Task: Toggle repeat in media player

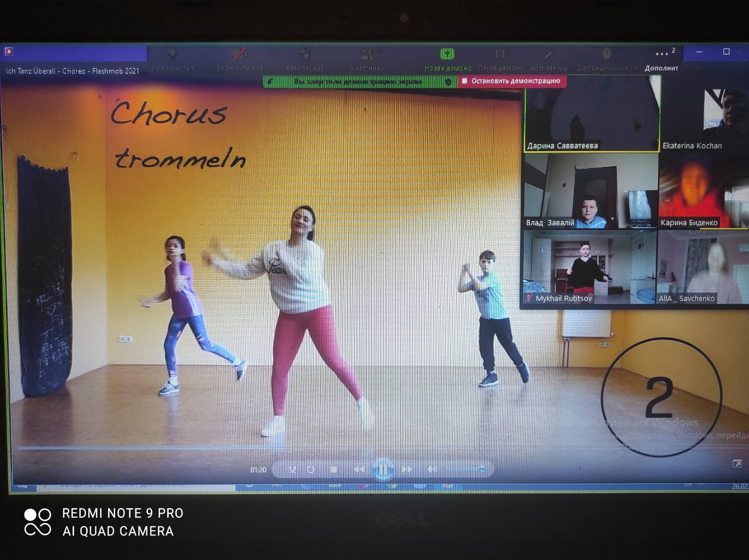Action: pos(310,469)
